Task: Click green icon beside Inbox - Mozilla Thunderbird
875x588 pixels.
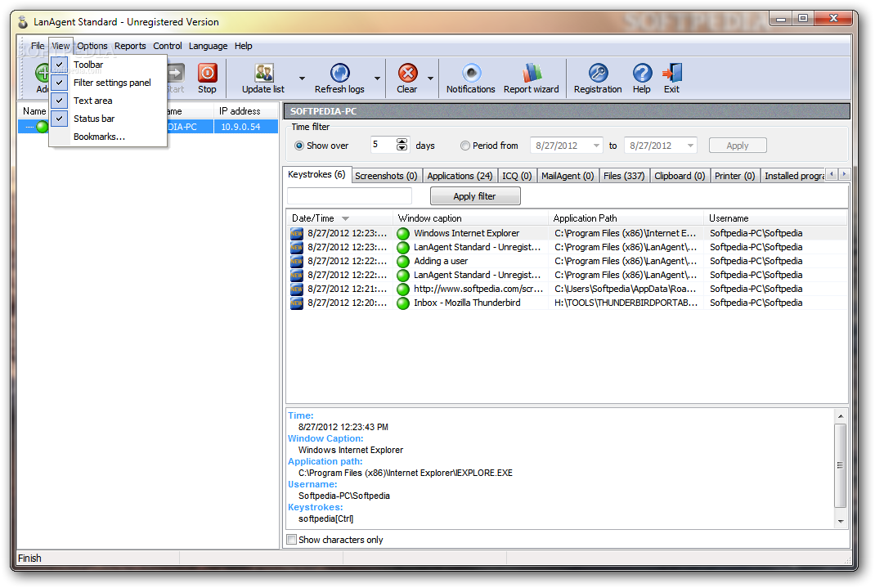Action: 403,303
